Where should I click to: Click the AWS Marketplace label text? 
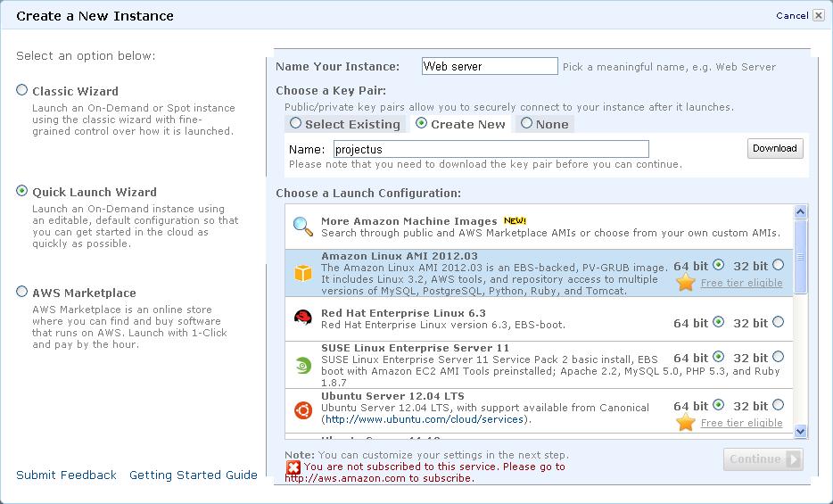click(85, 293)
